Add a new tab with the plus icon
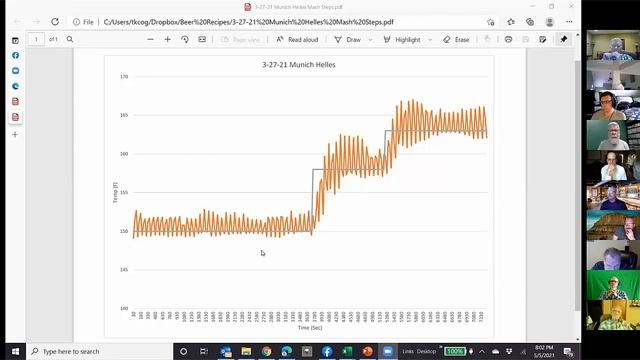640x360 pixels. click(16, 134)
